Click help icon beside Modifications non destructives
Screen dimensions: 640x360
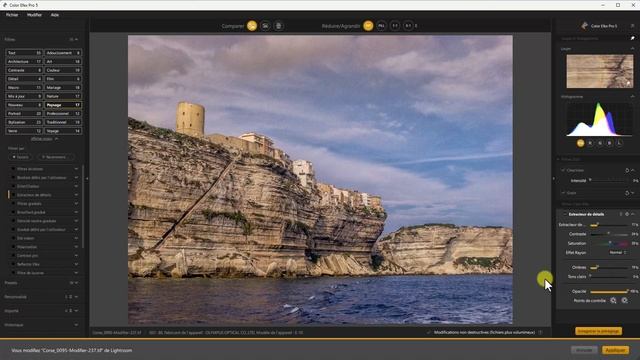[541, 333]
